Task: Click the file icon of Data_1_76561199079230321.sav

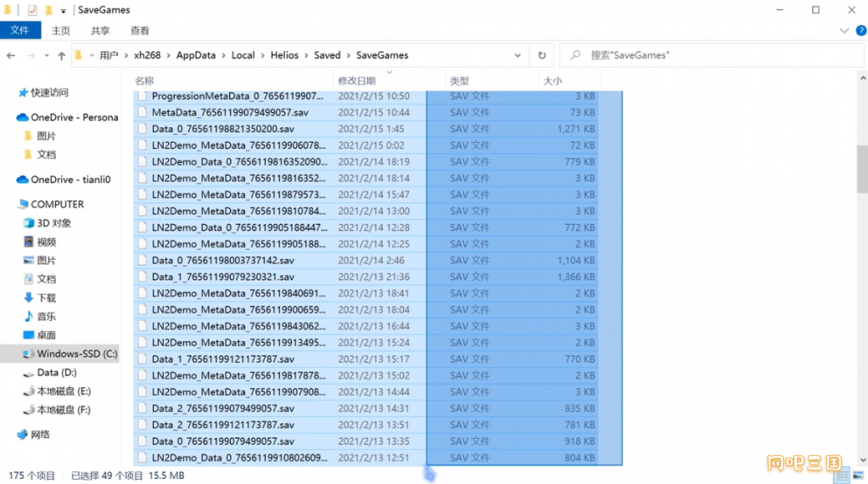Action: click(x=143, y=277)
